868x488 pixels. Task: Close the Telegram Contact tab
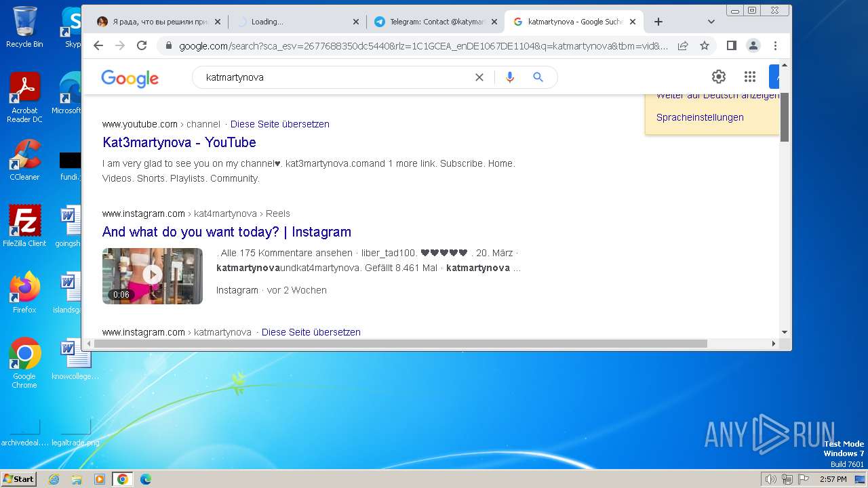pyautogui.click(x=494, y=22)
